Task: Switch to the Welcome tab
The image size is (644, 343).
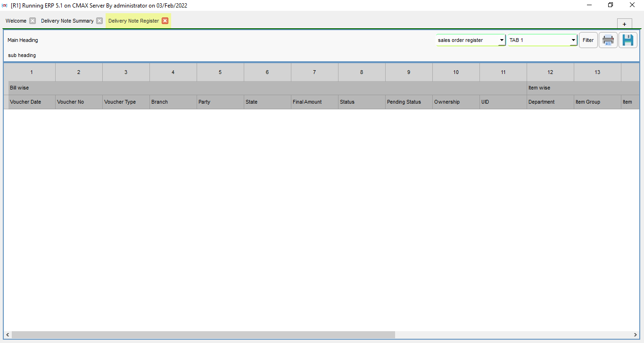Action: click(16, 21)
